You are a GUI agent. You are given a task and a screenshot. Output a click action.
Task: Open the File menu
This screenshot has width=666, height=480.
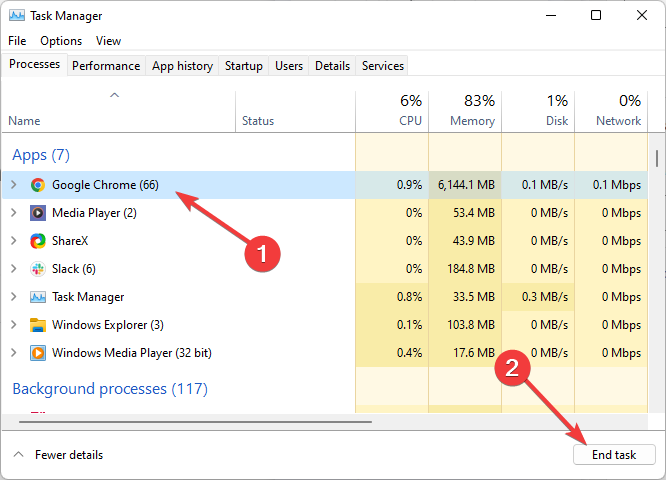[17, 41]
